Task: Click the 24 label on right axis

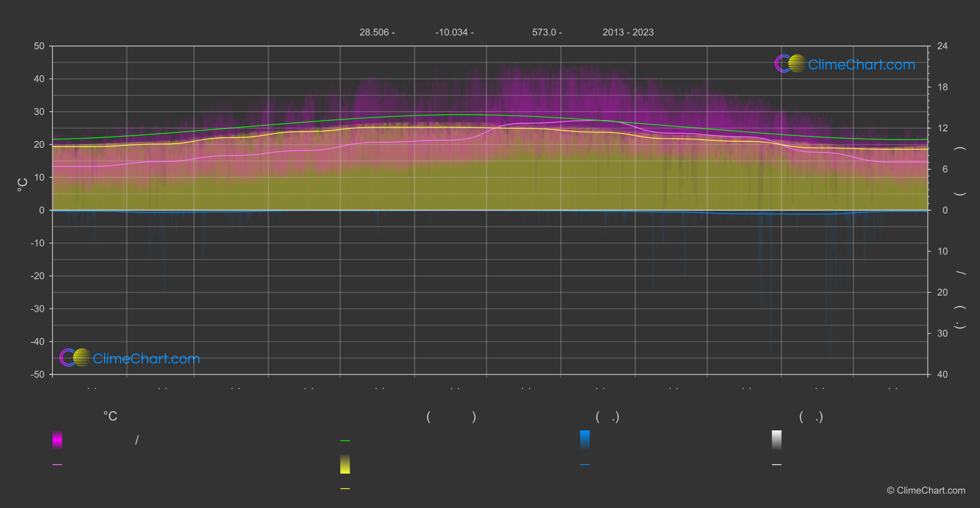Action: pyautogui.click(x=942, y=46)
